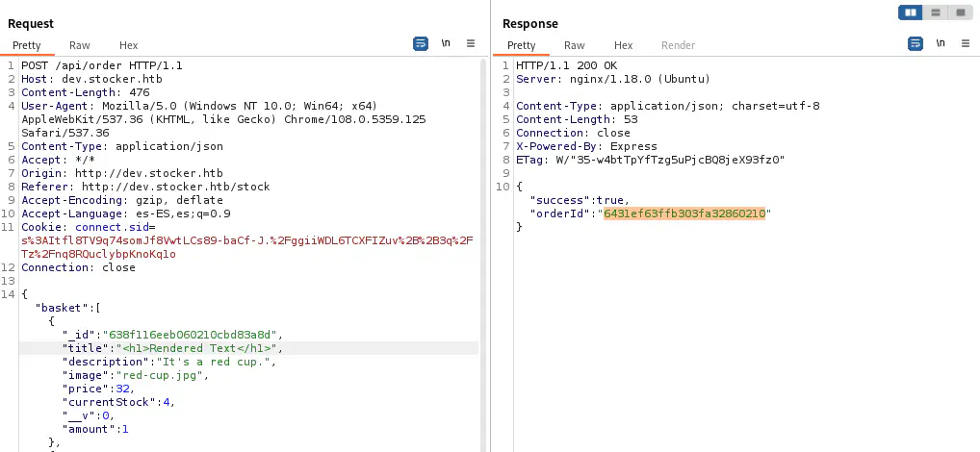Select the Pretty tab in the Response panel
Viewport: 980px width, 452px height.
[522, 45]
